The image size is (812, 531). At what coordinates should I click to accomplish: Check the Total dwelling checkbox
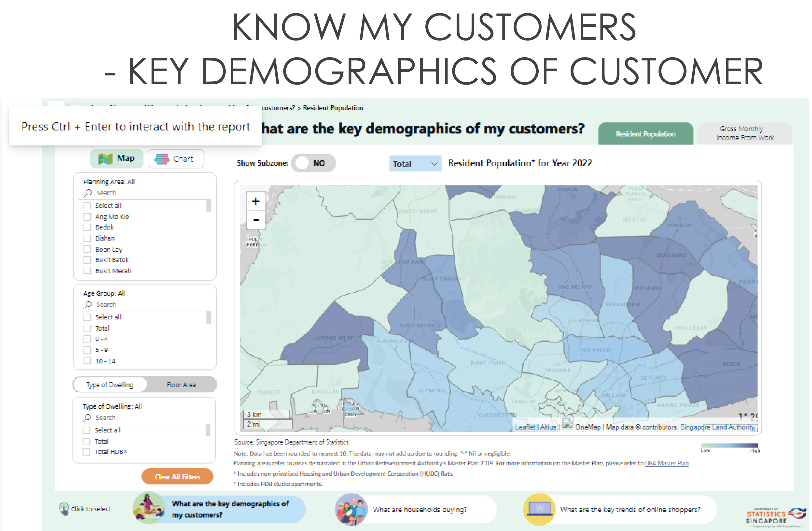click(x=87, y=441)
